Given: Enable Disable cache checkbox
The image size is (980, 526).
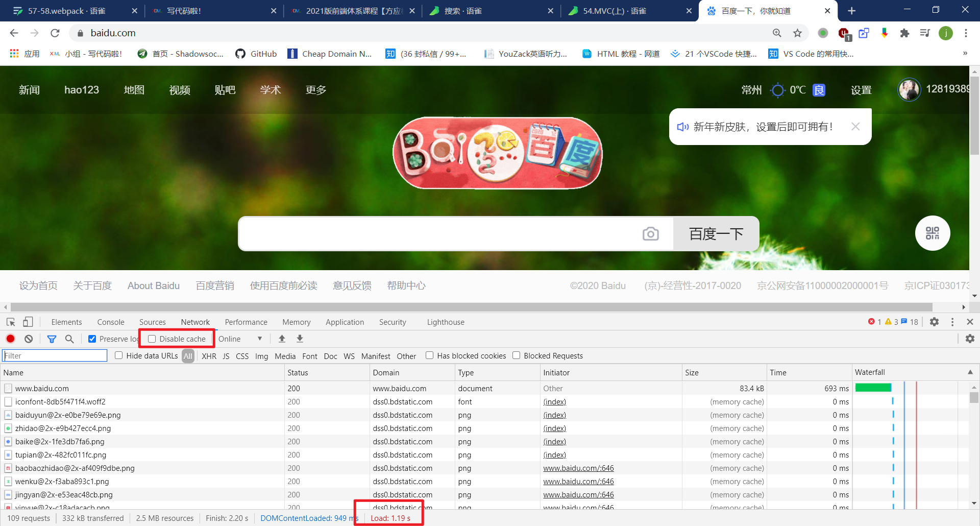Looking at the screenshot, I should [x=152, y=339].
